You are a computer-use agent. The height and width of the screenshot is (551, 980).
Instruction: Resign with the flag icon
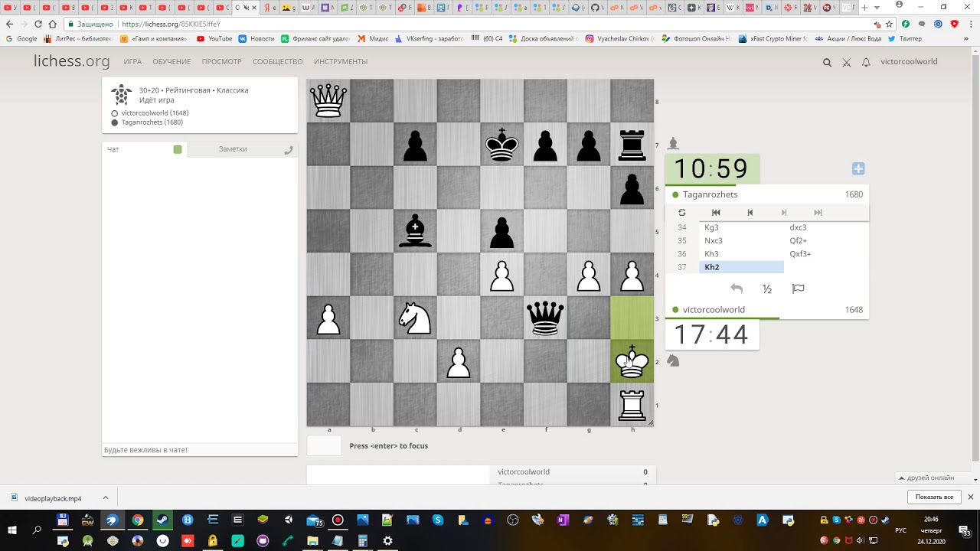pos(798,289)
